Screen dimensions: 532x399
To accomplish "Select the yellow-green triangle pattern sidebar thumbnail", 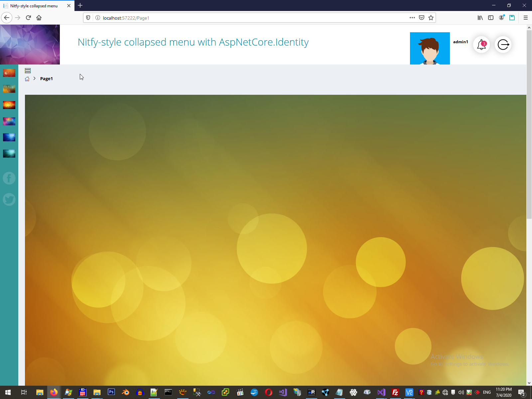I will pos(9,89).
